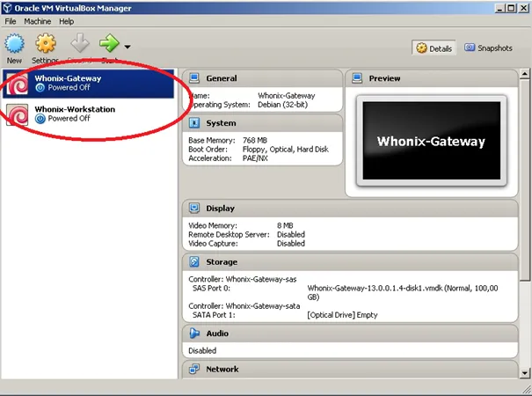Screen dimensions: 532x396
Task: Open the Help menu
Action: coord(66,21)
